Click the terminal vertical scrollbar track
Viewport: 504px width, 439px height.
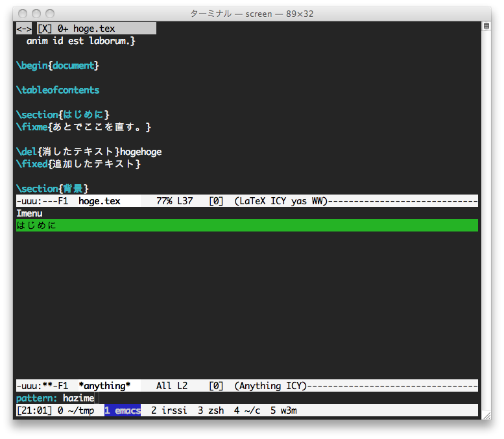[486, 220]
